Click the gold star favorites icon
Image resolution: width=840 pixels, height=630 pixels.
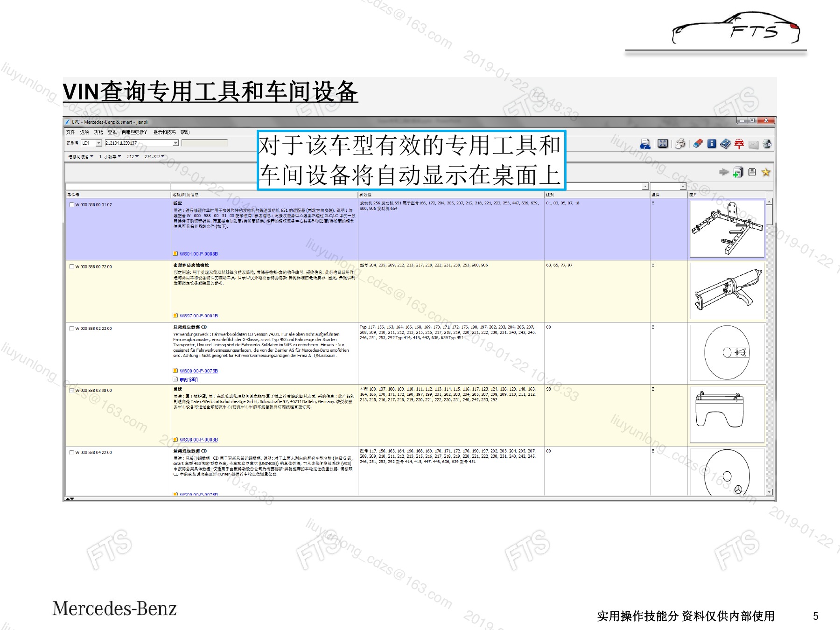click(766, 172)
